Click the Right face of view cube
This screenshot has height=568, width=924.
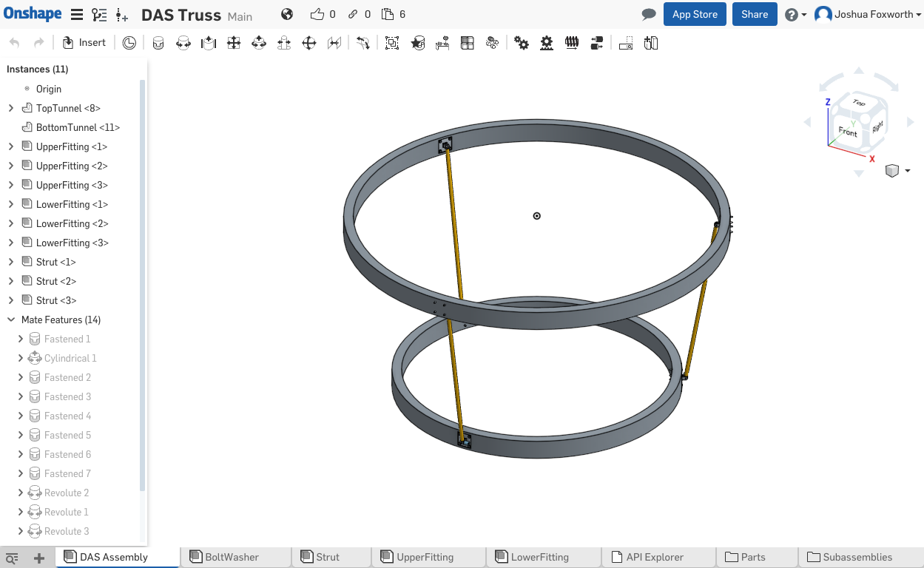[877, 126]
